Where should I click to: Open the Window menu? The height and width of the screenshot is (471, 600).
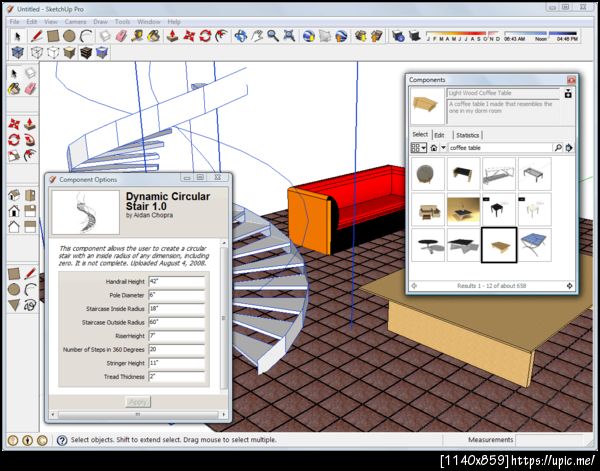point(148,22)
